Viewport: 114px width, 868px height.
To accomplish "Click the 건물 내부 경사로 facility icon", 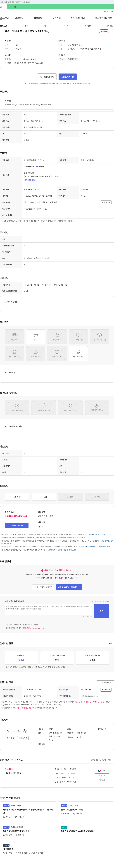I will (x=97, y=408).
